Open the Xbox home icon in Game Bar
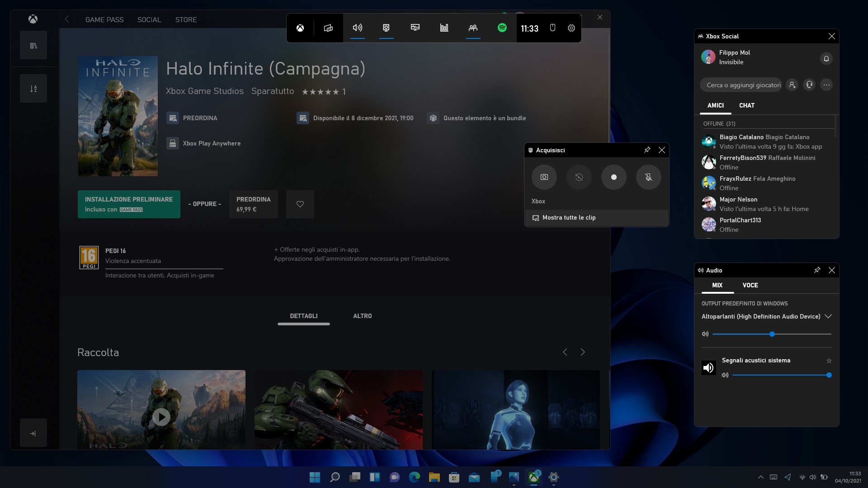 click(x=300, y=28)
